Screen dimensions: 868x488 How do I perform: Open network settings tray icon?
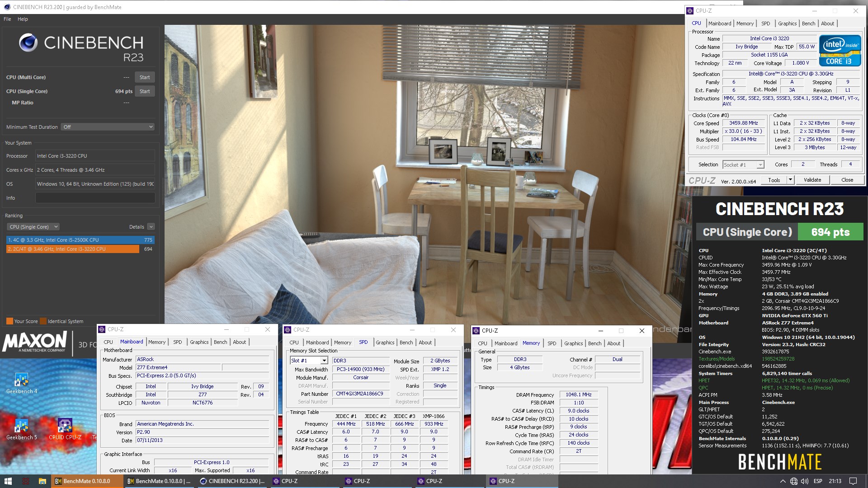(793, 481)
